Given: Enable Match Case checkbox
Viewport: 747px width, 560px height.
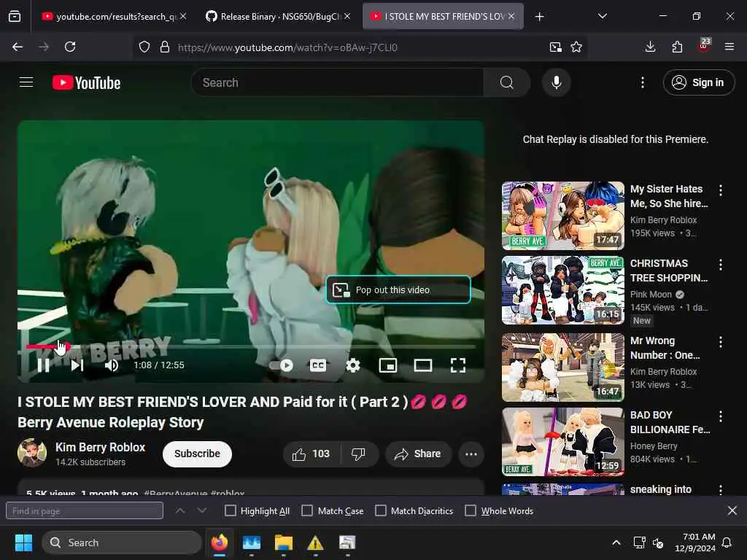Looking at the screenshot, I should [307, 511].
